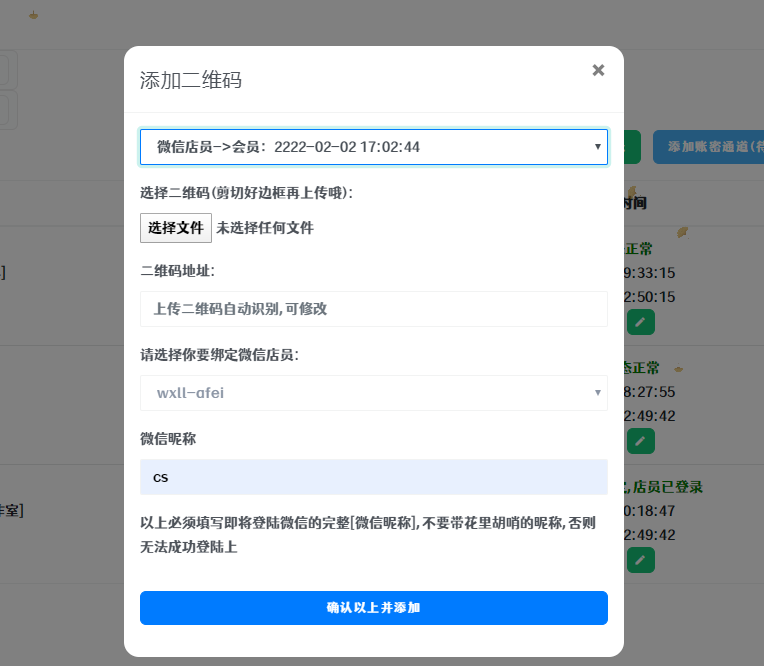Click the timestamp 9:33:15
The height and width of the screenshot is (666, 764).
[x=649, y=273]
